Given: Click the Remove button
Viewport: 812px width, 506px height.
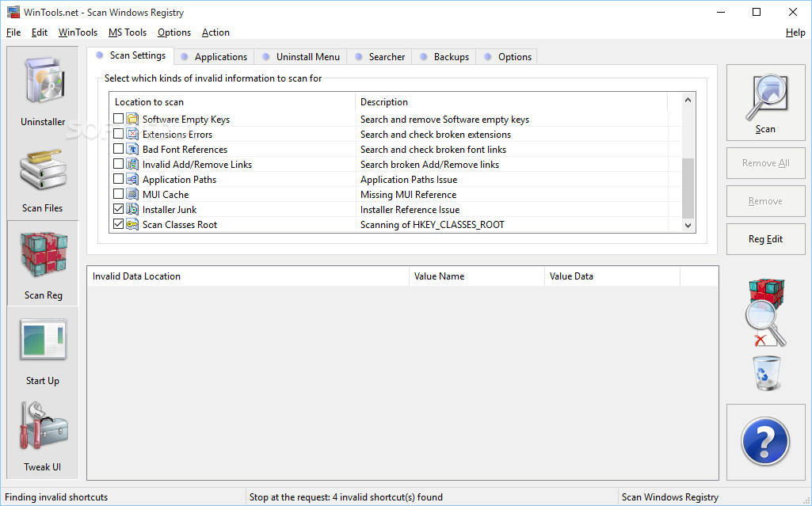Looking at the screenshot, I should [765, 201].
